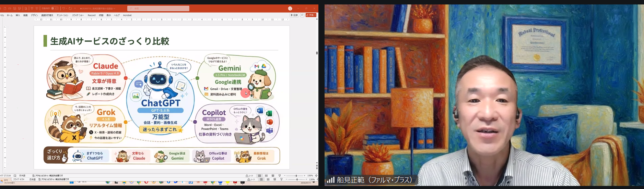This screenshot has height=189, width=644.
Task: Click the Redo arrow icon
Action: (70, 9)
